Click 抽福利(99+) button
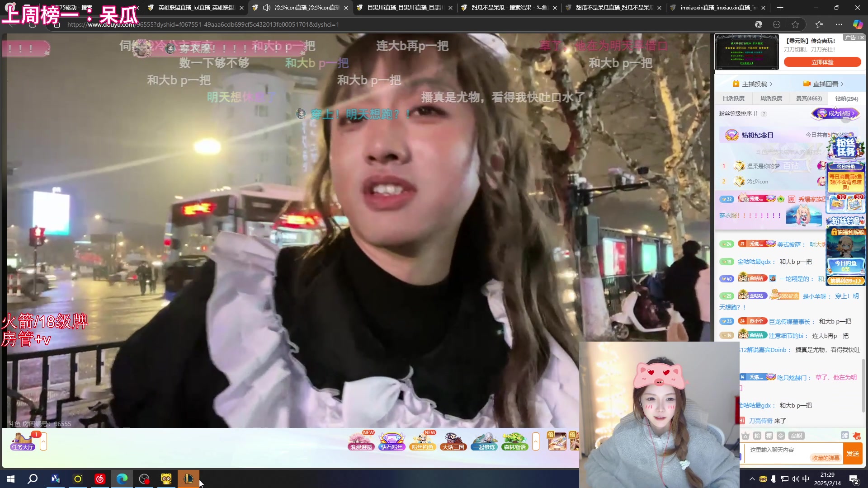 [845, 281]
